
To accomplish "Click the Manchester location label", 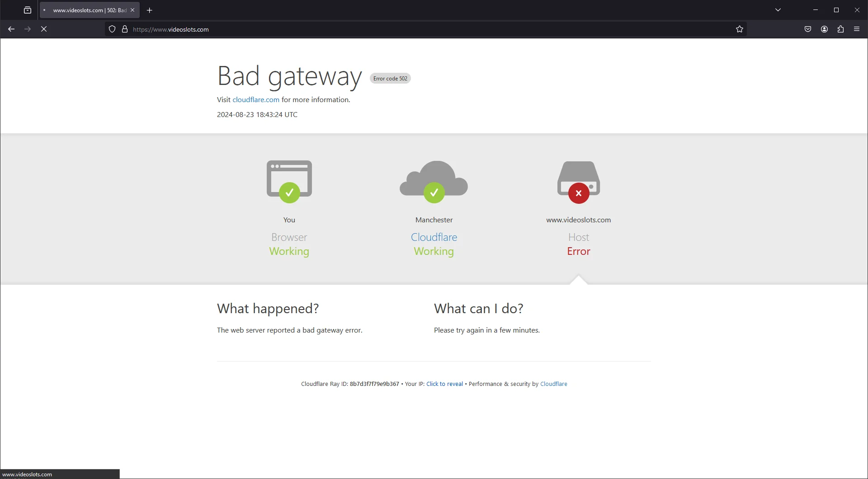I will coord(434,220).
